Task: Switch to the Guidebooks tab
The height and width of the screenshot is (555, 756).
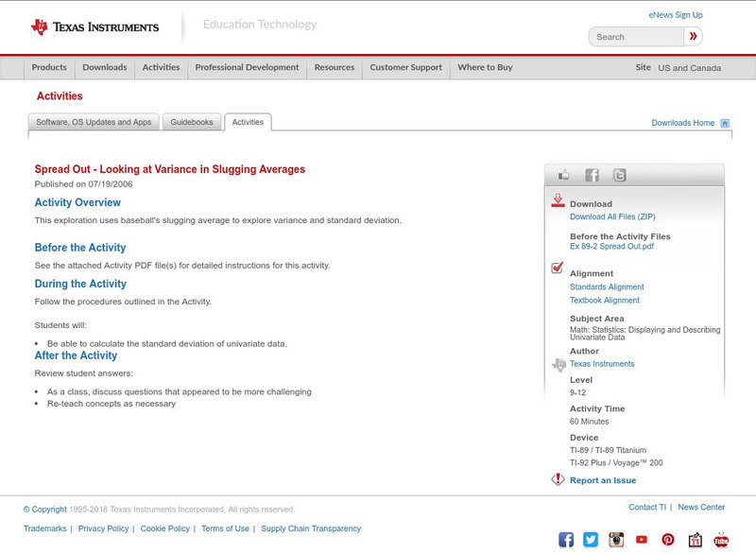Action: (191, 122)
